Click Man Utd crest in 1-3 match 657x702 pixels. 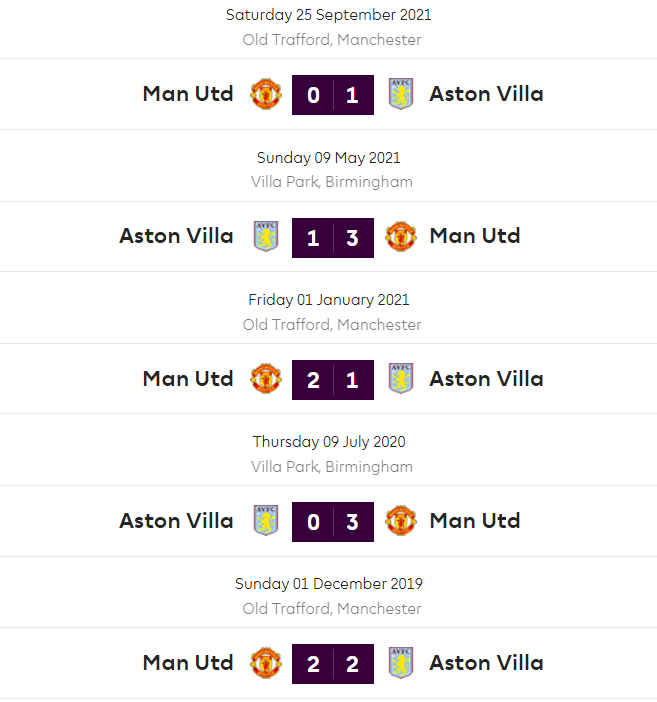[x=400, y=236]
